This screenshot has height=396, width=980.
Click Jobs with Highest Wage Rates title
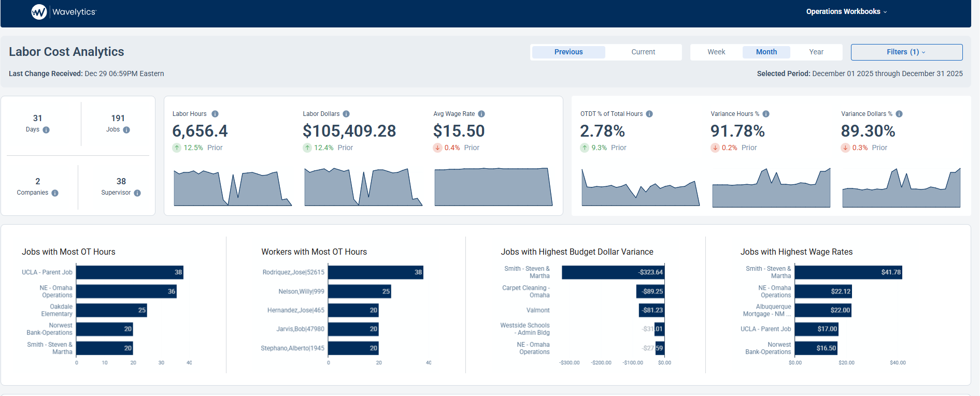pyautogui.click(x=797, y=252)
